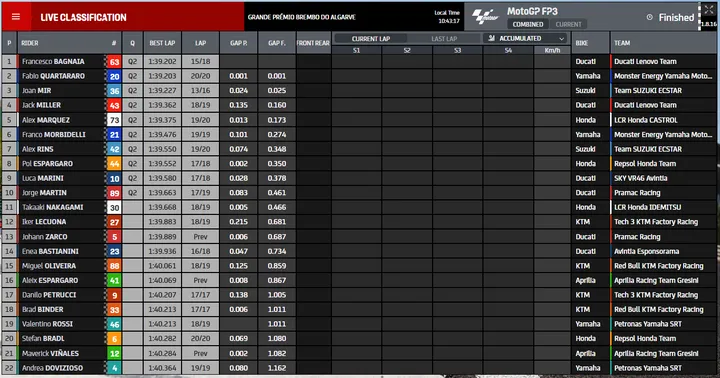This screenshot has height=378, width=720.
Task: Click team LCR Honda CASTROL
Action: coord(646,120)
